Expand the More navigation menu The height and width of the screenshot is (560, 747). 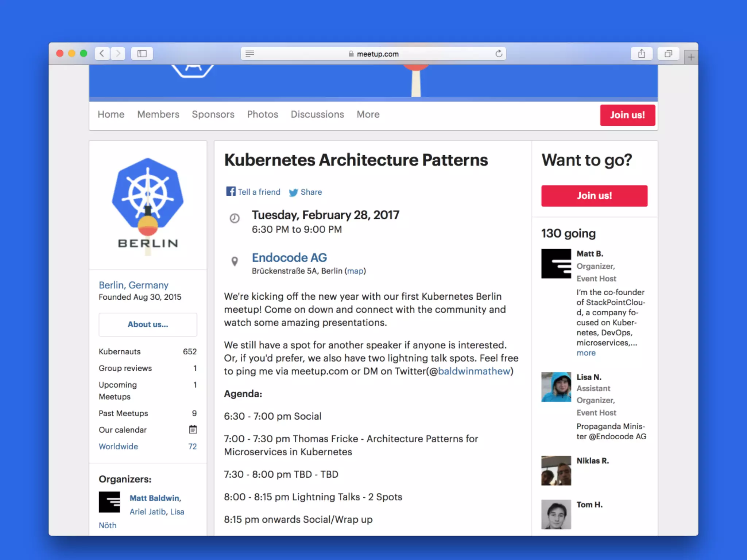[368, 114]
